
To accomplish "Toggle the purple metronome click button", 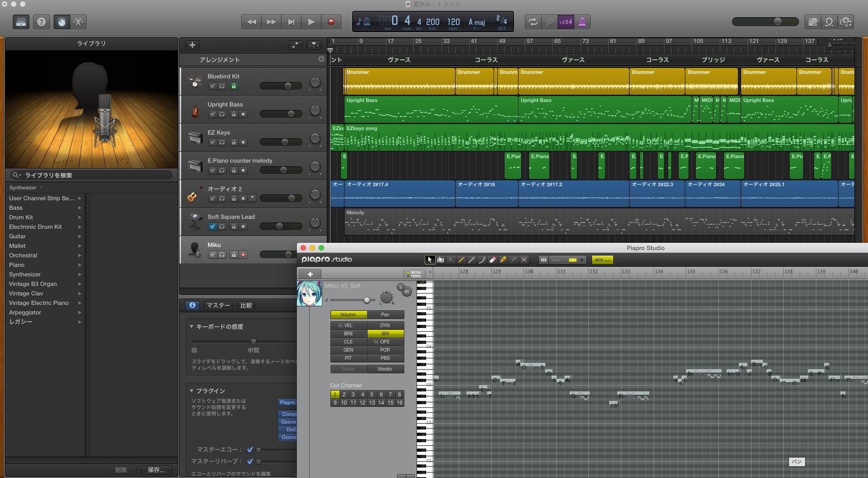I will coord(582,22).
